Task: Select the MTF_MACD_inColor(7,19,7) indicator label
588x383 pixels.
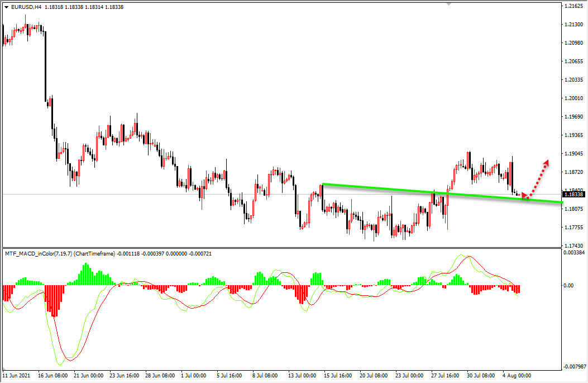Action: point(39,254)
